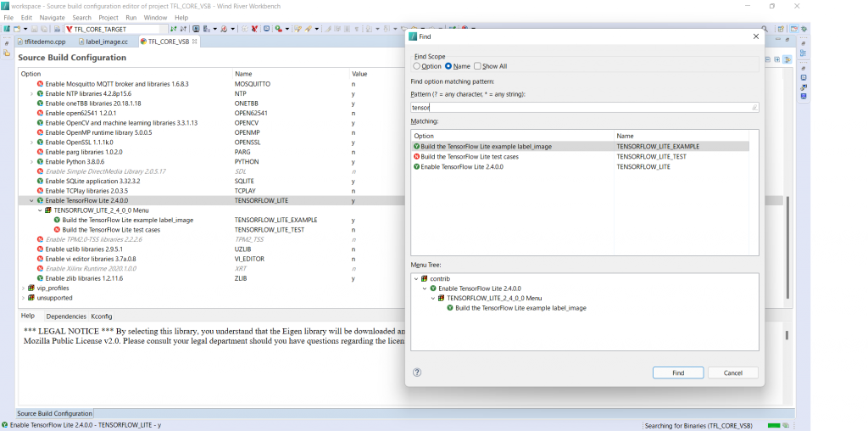The width and height of the screenshot is (868, 431).
Task: Switch to the label_image.cc editor tab
Action: tap(106, 42)
